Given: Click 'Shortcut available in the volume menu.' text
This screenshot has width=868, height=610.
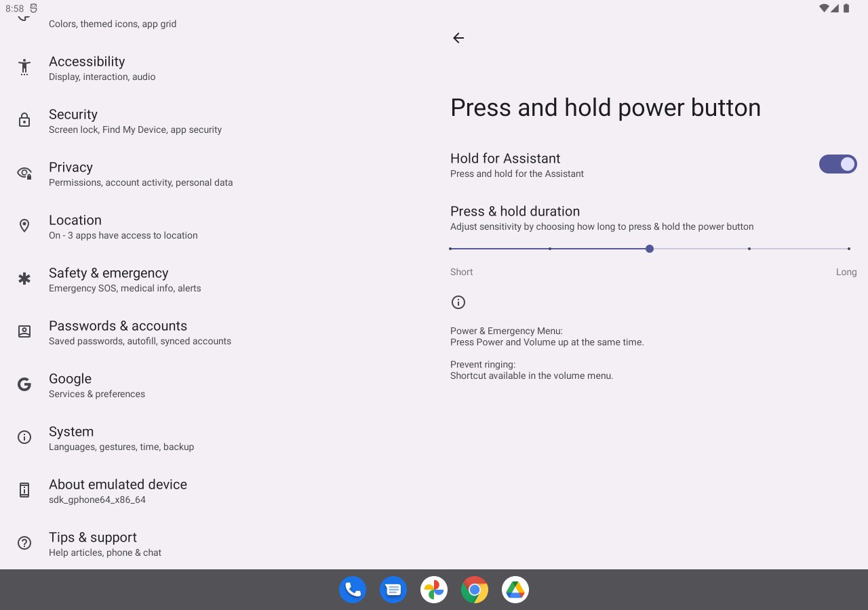Looking at the screenshot, I should 532,375.
